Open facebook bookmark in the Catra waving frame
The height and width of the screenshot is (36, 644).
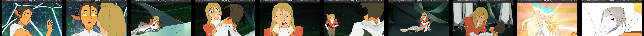tap(7, 2)
